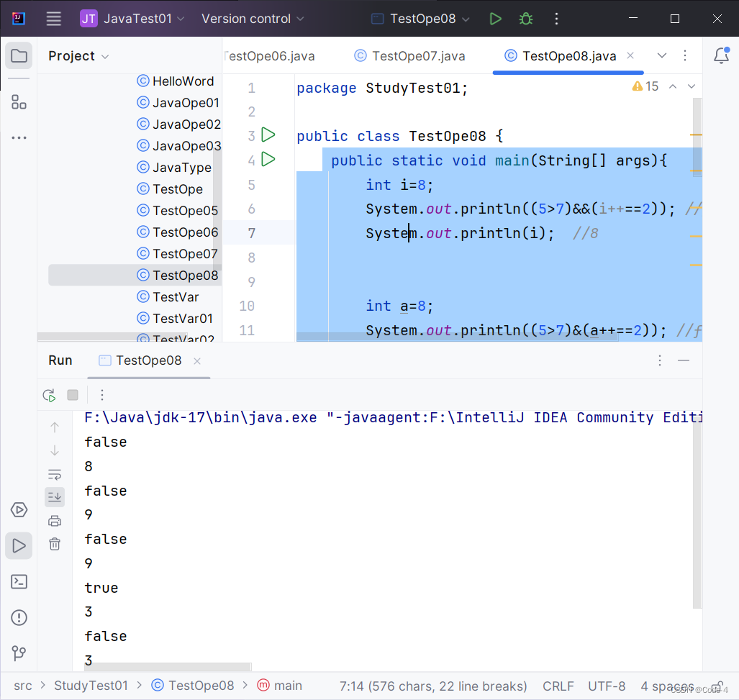
Task: Open the caret position 7:14 widget
Action: 433,686
